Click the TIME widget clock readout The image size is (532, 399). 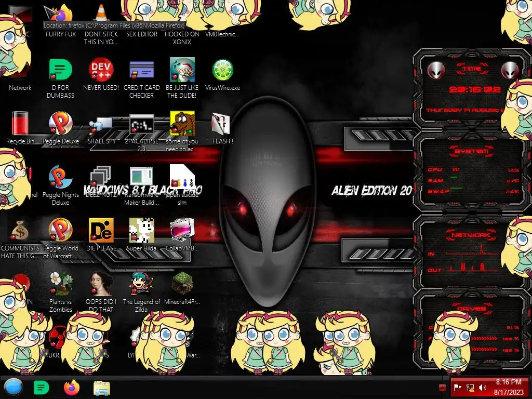(474, 89)
